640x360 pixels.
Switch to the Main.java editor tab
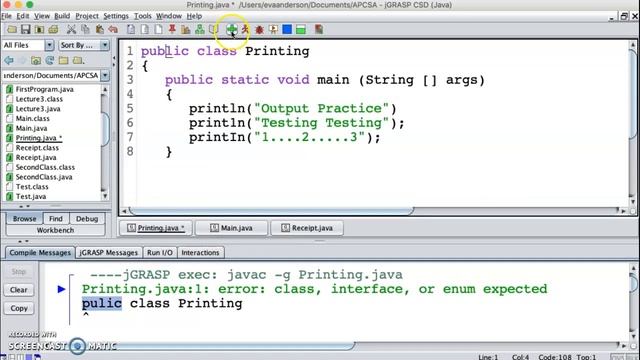point(231,228)
